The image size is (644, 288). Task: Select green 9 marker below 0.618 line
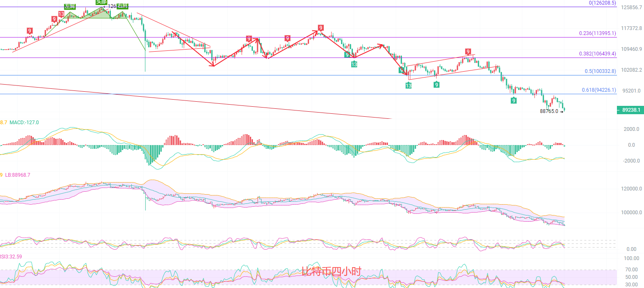pyautogui.click(x=514, y=100)
